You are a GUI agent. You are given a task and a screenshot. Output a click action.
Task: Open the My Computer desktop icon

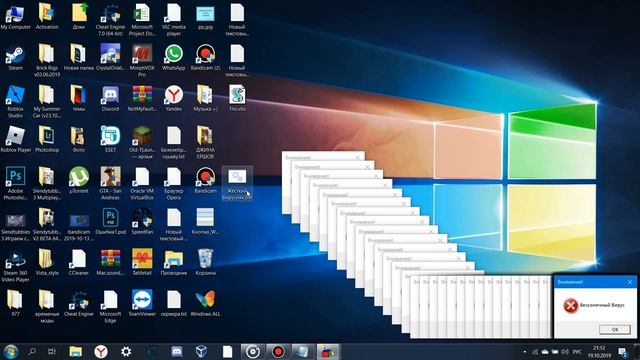click(x=16, y=16)
